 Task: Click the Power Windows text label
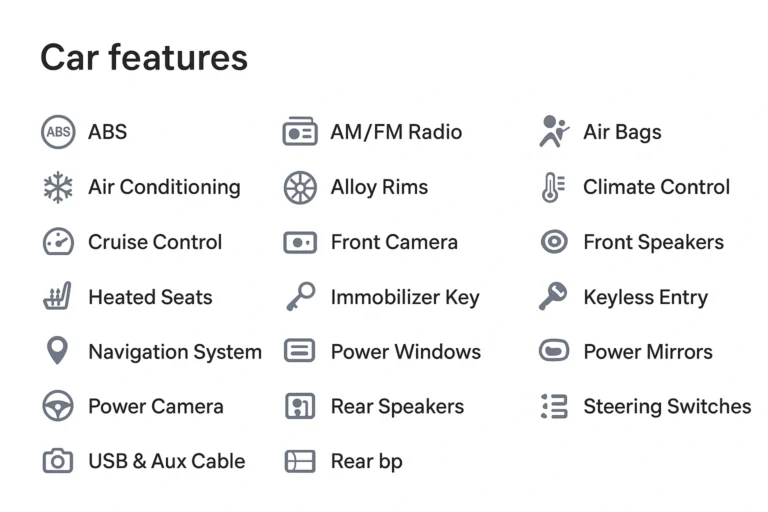pos(405,352)
